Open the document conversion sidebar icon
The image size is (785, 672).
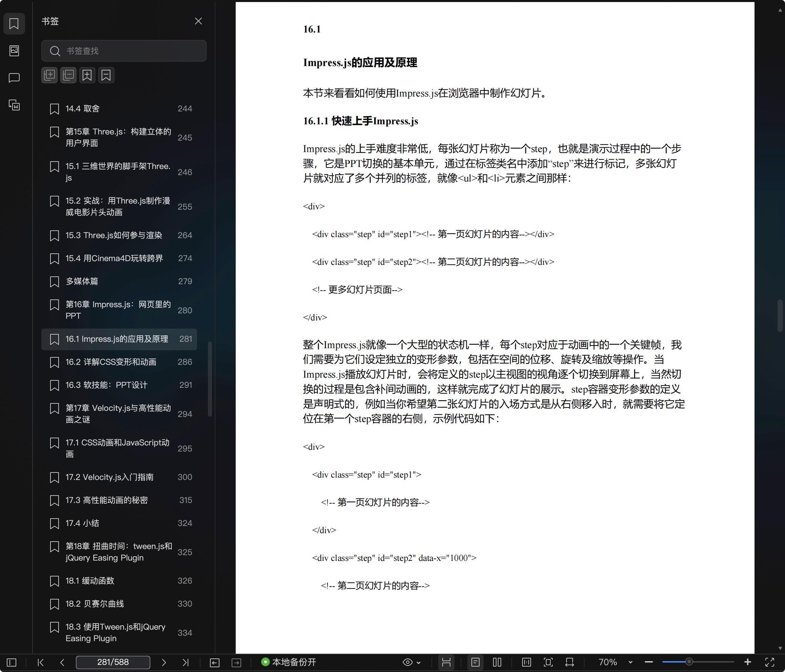[x=14, y=105]
